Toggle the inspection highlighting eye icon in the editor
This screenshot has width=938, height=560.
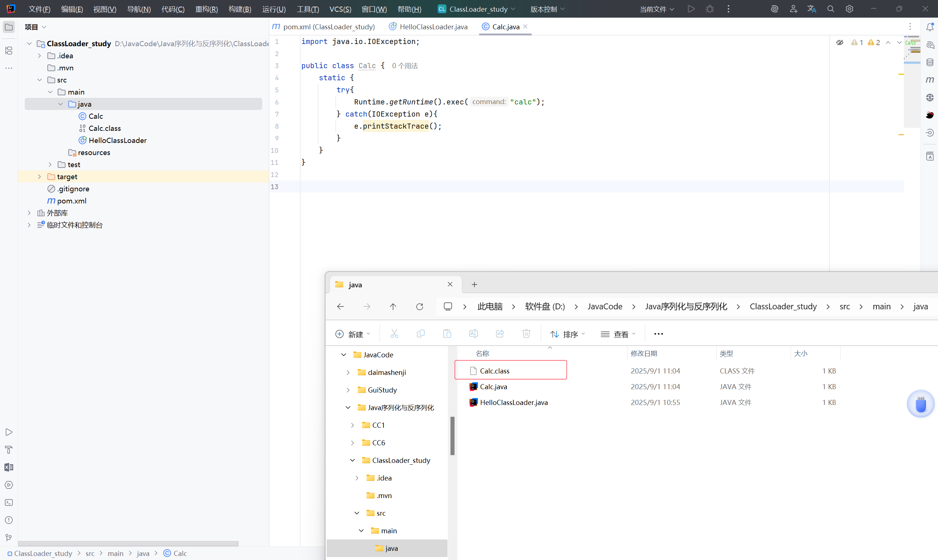point(839,43)
